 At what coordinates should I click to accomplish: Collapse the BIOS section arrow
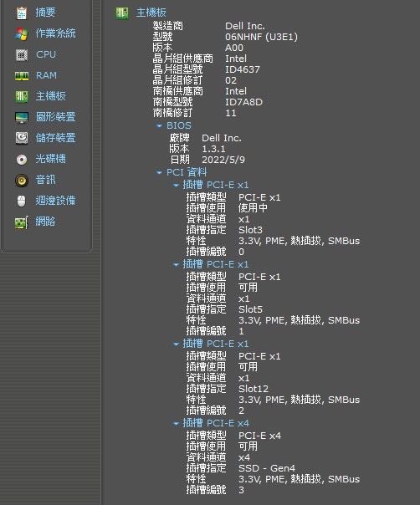159,126
